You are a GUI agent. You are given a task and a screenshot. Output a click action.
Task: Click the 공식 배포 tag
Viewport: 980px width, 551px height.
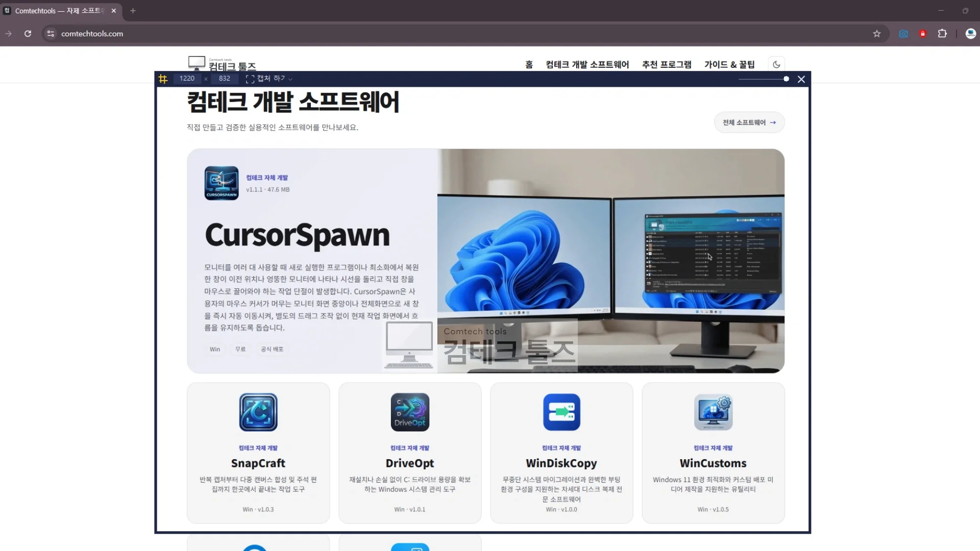pos(272,349)
